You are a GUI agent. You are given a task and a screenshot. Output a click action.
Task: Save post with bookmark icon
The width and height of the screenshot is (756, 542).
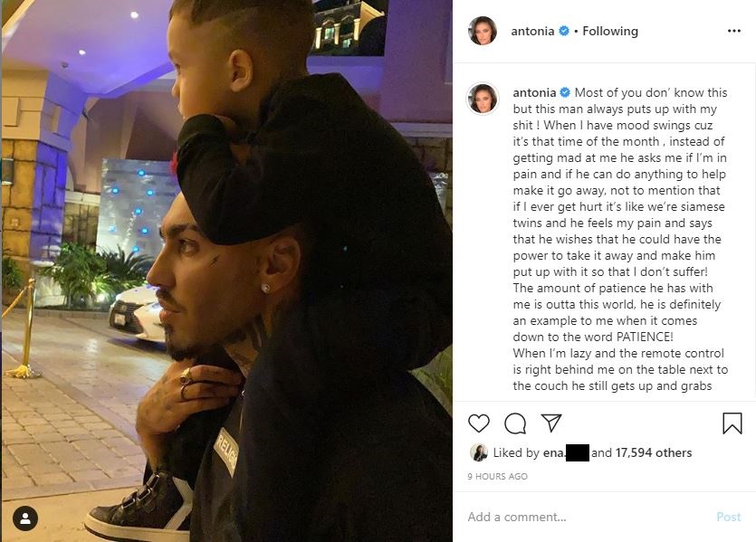(732, 423)
